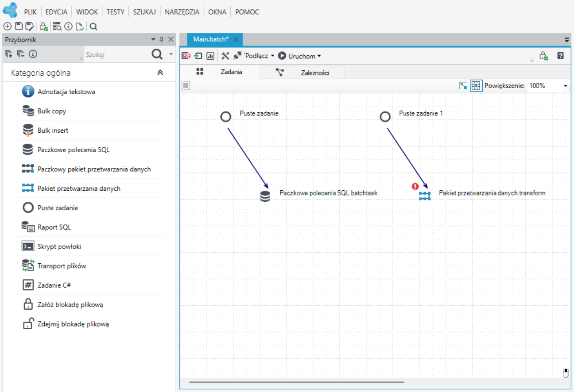This screenshot has height=392, width=574.
Task: Toggle the grid snap button beside Powiększenie
Action: click(x=476, y=85)
